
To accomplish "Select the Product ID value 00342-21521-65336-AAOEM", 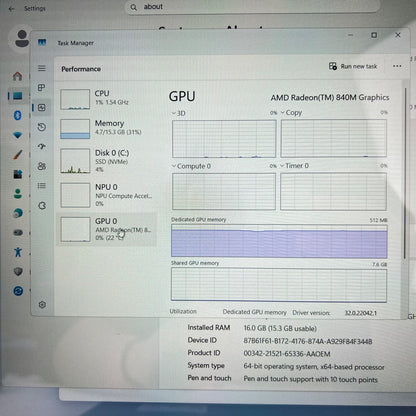I will [x=287, y=354].
